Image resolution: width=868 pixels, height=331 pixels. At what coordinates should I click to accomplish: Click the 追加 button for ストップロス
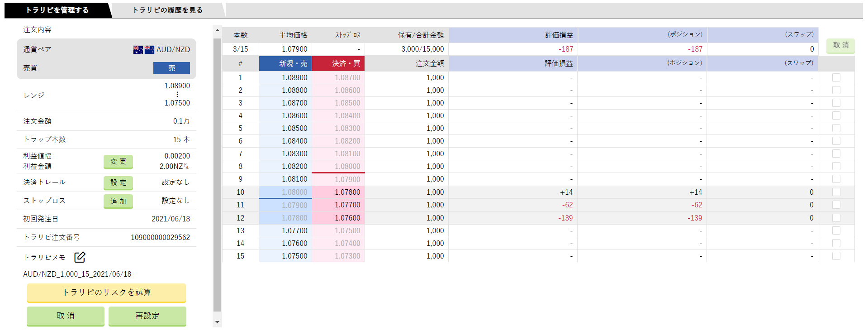118,201
